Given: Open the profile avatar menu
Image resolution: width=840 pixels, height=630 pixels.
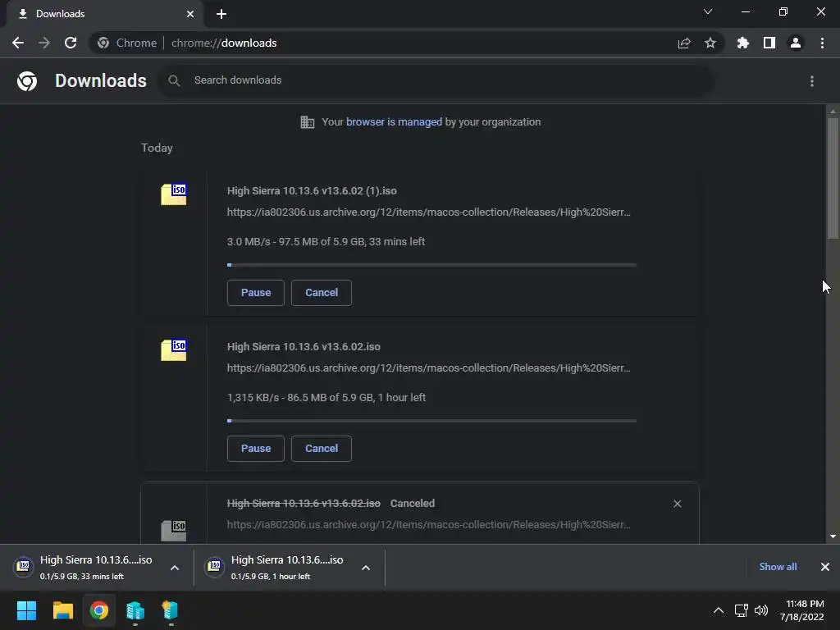Looking at the screenshot, I should click(796, 43).
